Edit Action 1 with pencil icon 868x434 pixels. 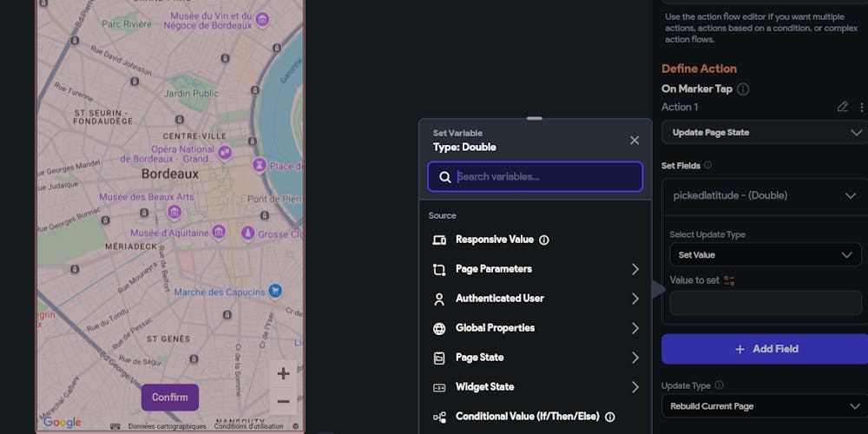point(843,107)
